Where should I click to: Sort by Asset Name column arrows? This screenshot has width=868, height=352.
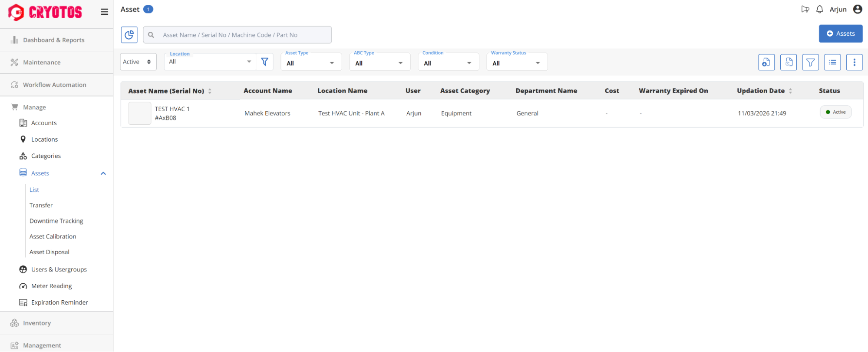point(210,91)
